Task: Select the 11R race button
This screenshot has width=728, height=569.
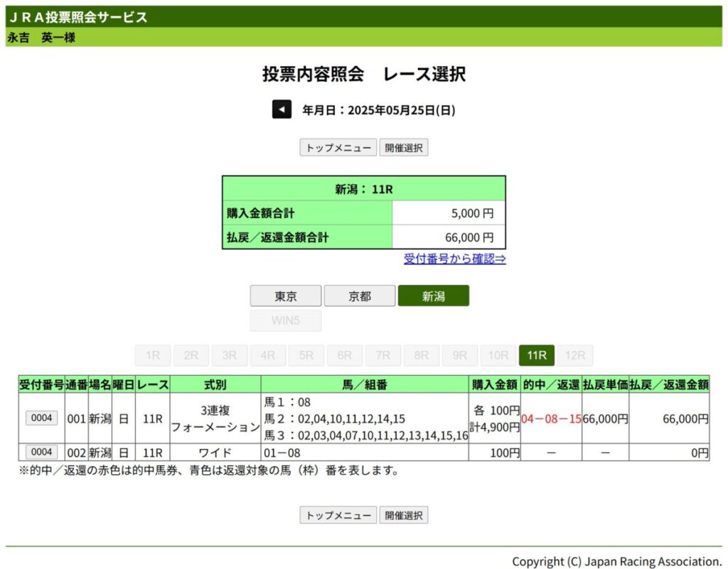Action: [537, 355]
